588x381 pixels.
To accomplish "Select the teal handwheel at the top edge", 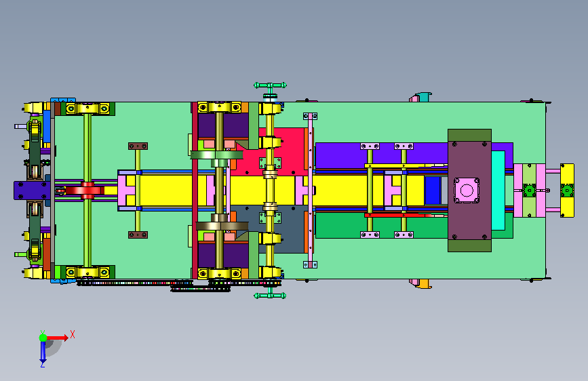I will tap(270, 85).
